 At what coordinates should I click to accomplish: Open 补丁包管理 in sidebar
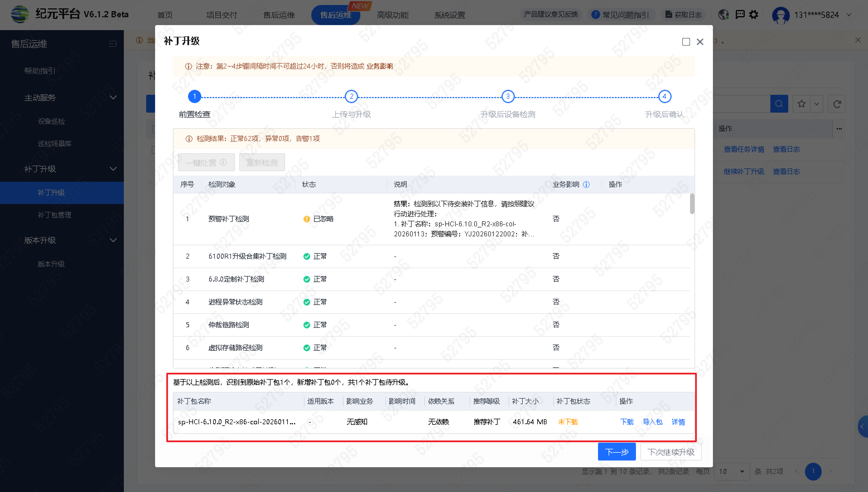(x=54, y=215)
